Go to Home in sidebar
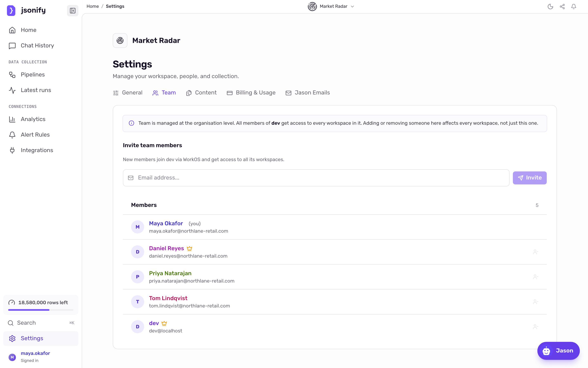The width and height of the screenshot is (588, 368). point(41,30)
